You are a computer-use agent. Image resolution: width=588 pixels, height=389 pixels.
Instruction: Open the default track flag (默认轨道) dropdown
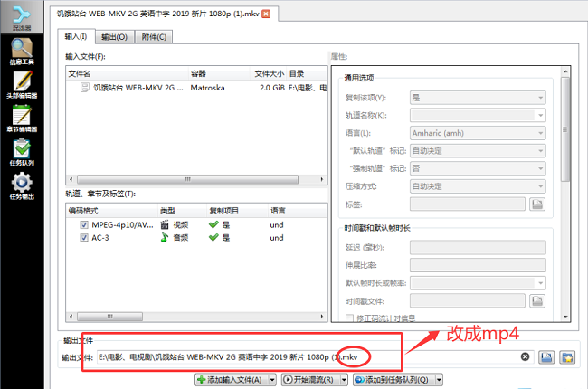tap(478, 151)
